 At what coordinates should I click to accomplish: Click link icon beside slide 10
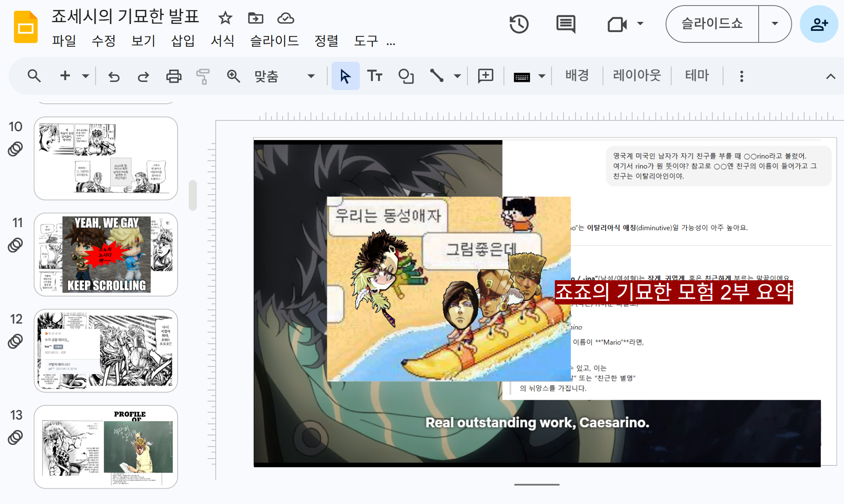(x=15, y=149)
